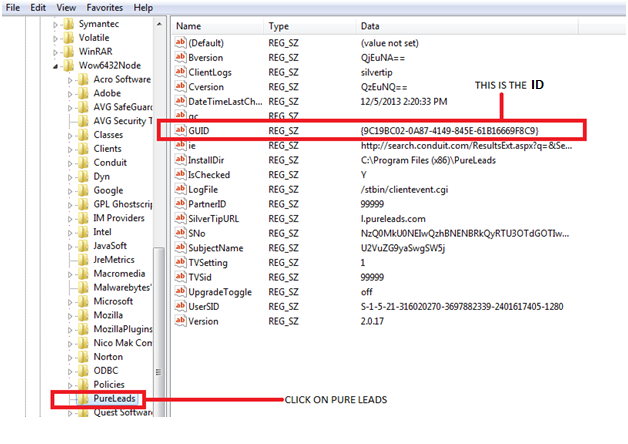Viewport: 628px width, 444px height.
Task: Click the UserSID value icon
Action: (181, 306)
